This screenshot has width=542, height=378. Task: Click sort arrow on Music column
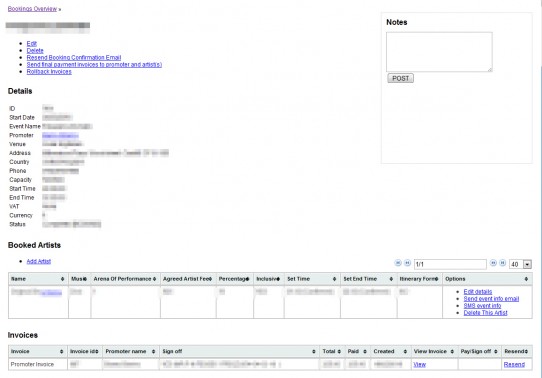click(x=85, y=279)
